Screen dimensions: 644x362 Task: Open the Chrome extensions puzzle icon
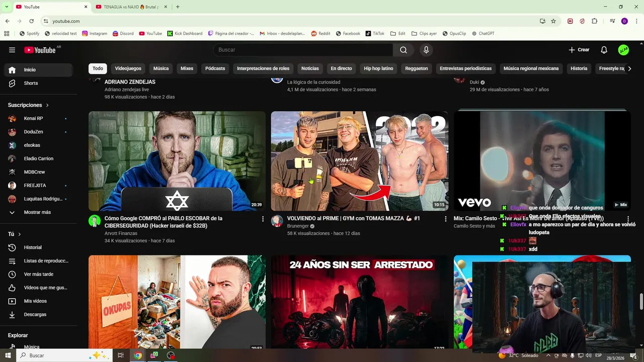point(594,21)
